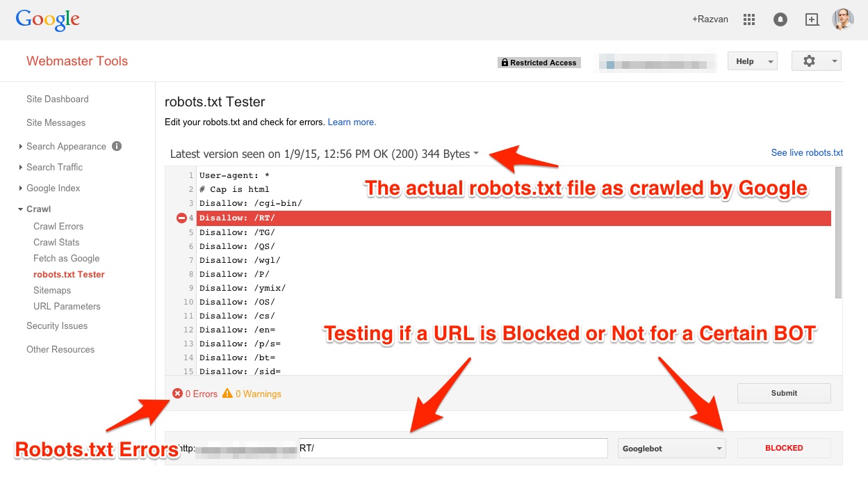Open the notifications bell
868x491 pixels.
point(780,19)
